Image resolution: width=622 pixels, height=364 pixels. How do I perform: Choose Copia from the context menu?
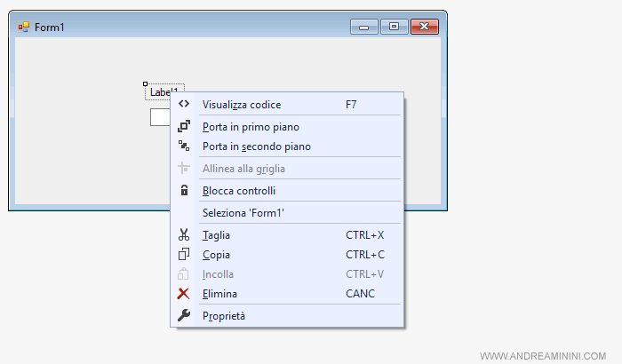[216, 255]
